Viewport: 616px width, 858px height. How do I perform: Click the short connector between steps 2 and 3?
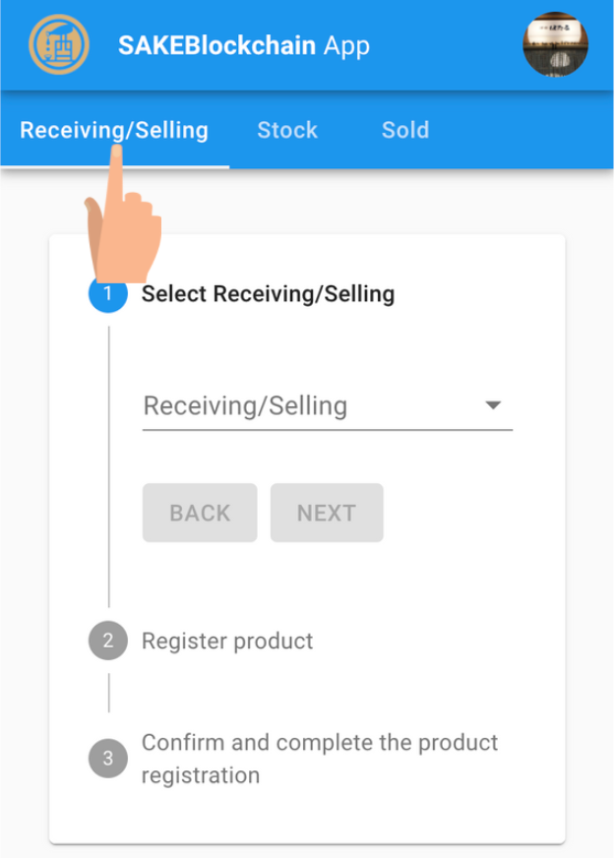pos(108,693)
